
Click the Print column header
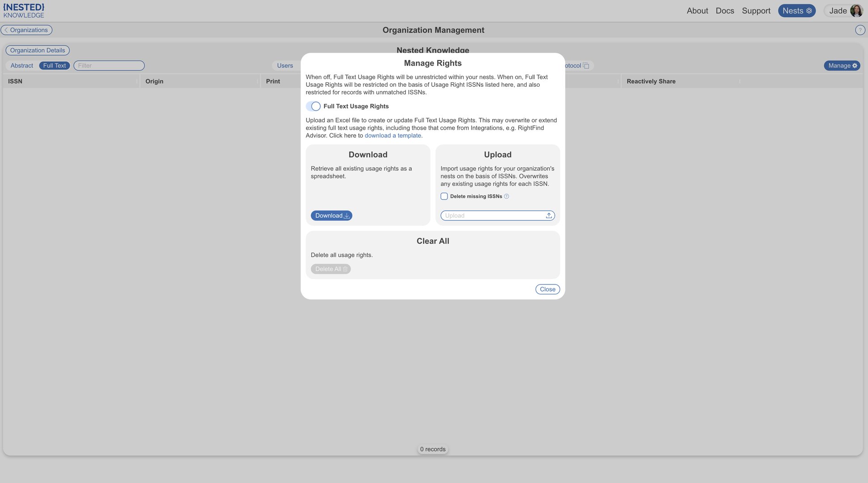[273, 81]
